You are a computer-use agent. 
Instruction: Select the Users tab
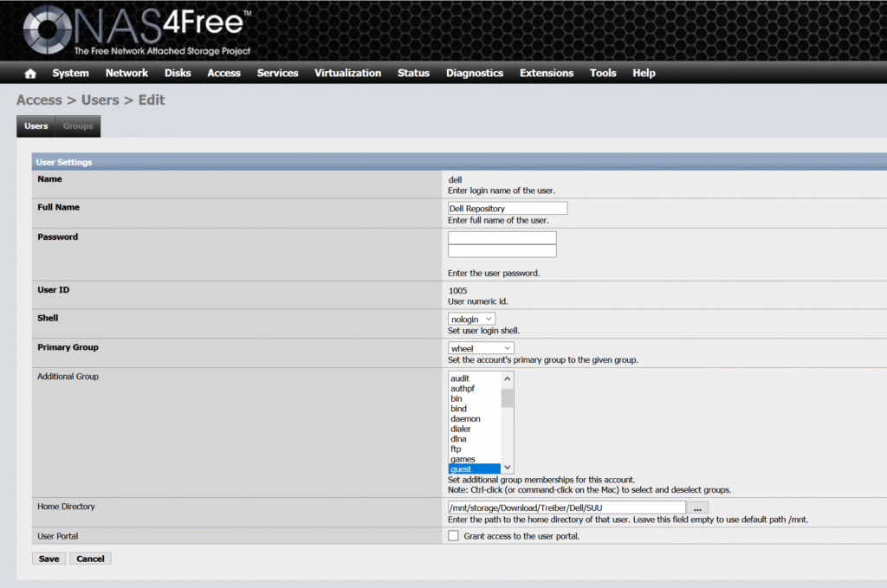pos(36,126)
